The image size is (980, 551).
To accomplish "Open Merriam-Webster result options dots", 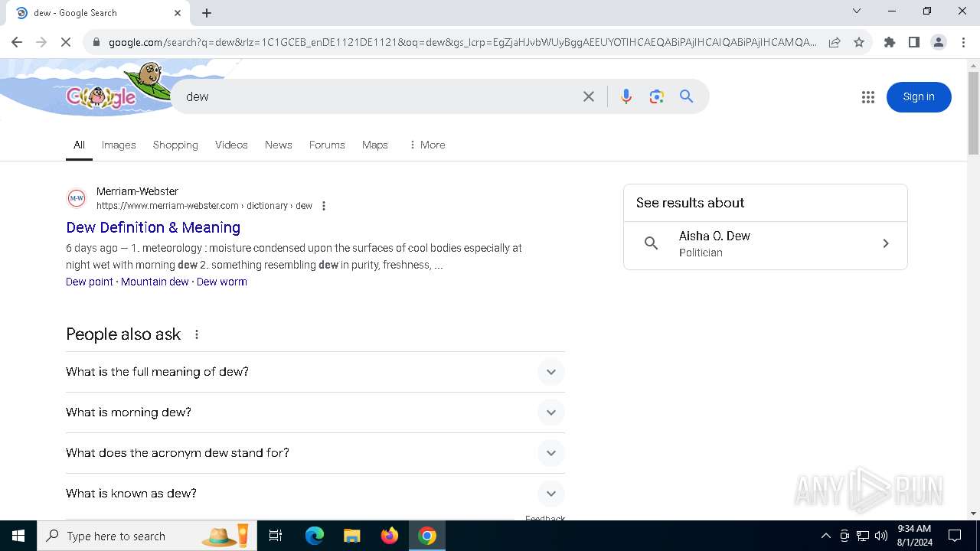I will [x=324, y=206].
